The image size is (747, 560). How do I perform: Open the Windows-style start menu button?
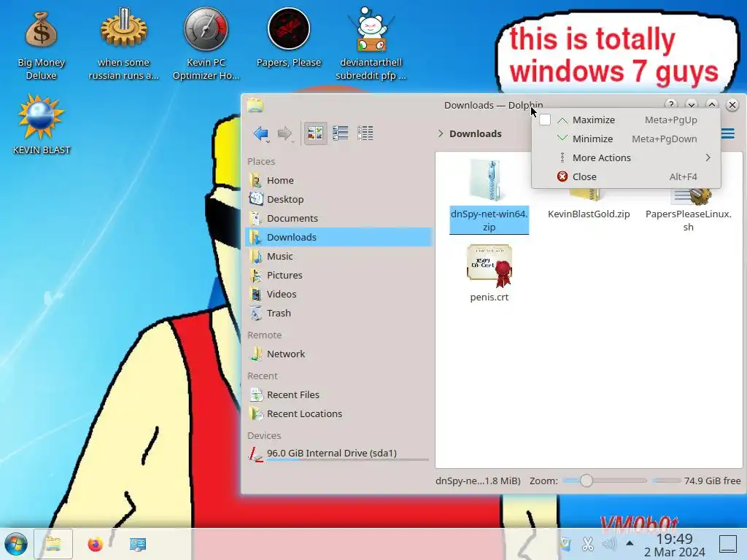16,544
